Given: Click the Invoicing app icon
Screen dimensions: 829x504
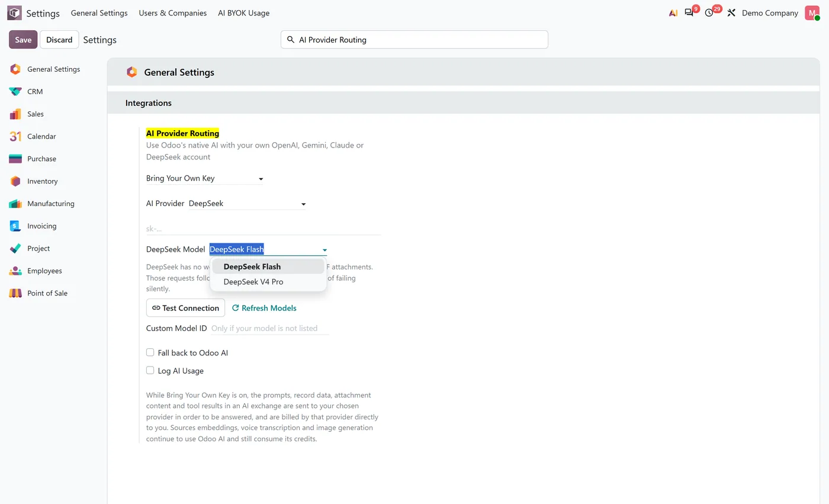Looking at the screenshot, I should click(x=15, y=226).
